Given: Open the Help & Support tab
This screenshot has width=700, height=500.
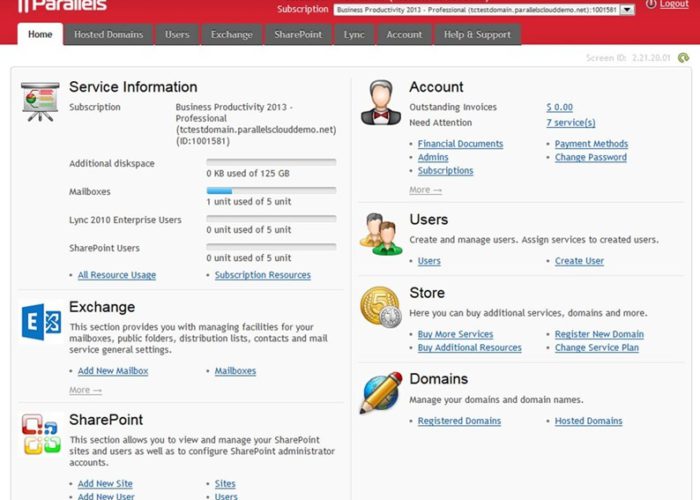Looking at the screenshot, I should point(477,34).
